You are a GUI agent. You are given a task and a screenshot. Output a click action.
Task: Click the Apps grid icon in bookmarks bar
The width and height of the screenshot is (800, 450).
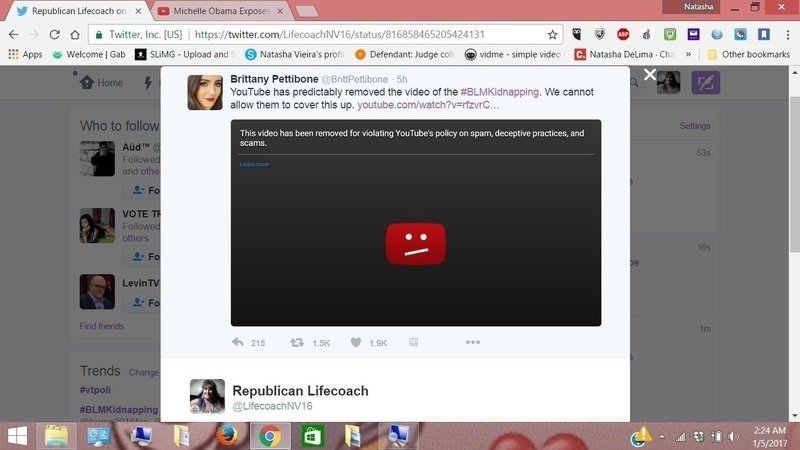pos(13,54)
